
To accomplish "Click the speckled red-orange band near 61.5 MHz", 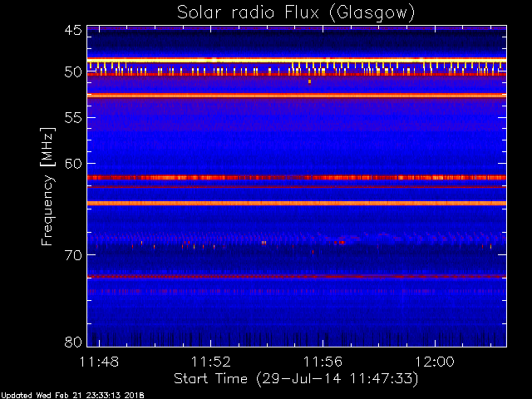I will (x=297, y=177).
